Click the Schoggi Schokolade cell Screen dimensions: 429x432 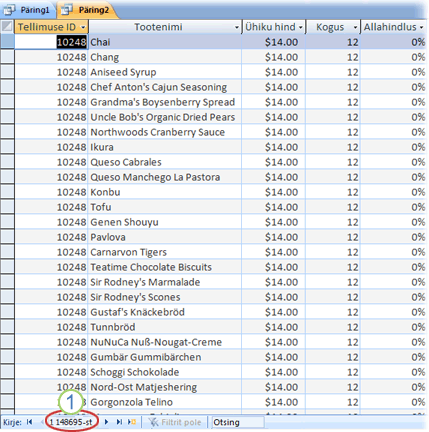coord(165,372)
